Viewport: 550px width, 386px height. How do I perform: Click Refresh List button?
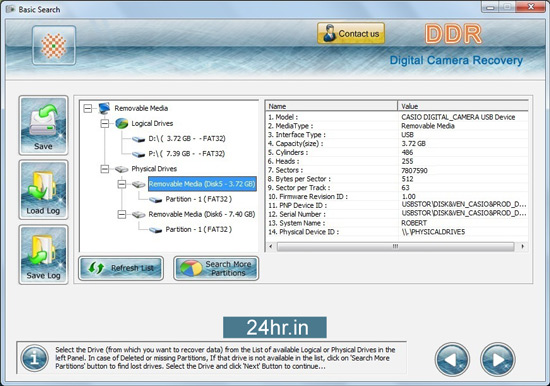(121, 268)
